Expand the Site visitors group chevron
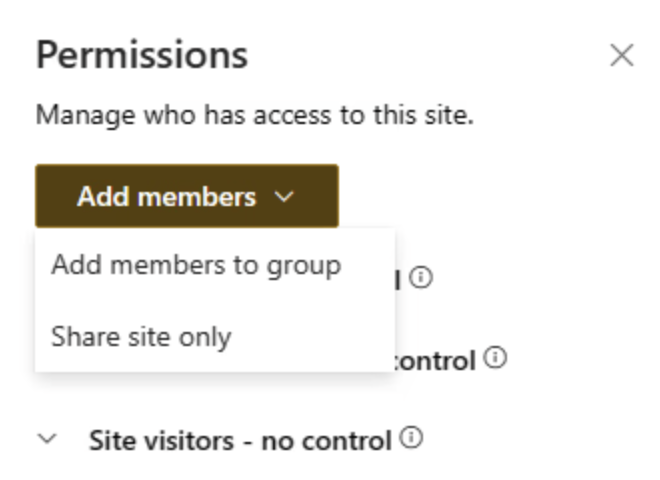The width and height of the screenshot is (660, 480). tap(48, 439)
